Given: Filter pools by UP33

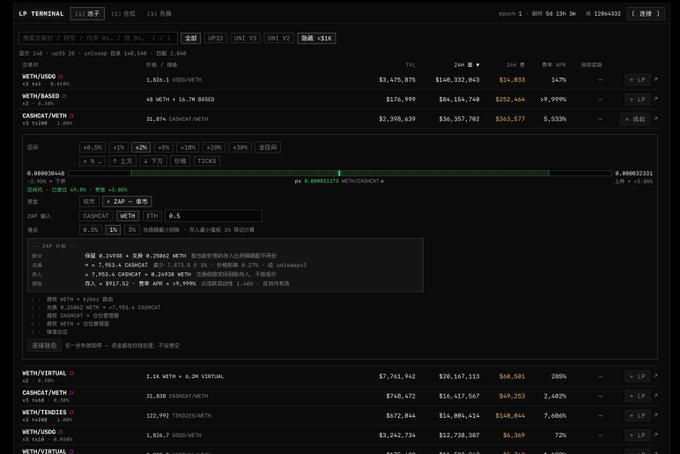Looking at the screenshot, I should click(x=215, y=38).
